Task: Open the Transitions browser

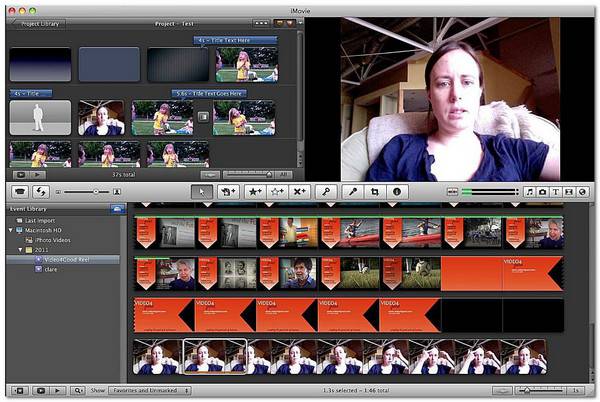Action: tap(569, 192)
